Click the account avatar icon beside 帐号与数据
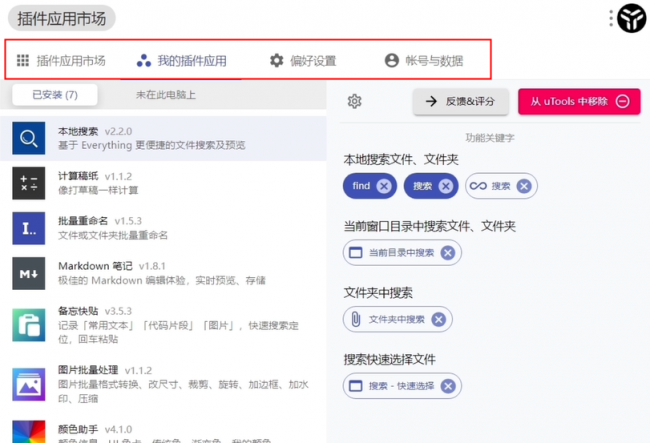Viewport: 650px width, 443px height. coord(392,61)
